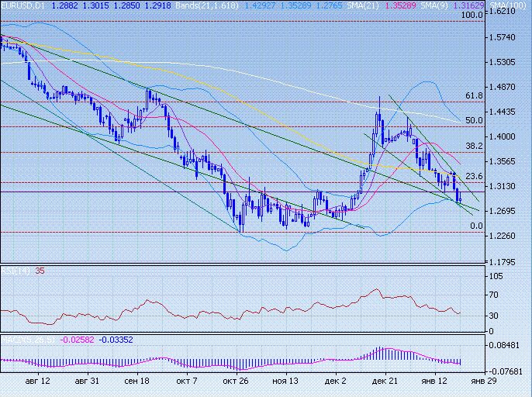Click the RSI 70 level on scale
This screenshot has height=397, width=532.
coord(493,295)
